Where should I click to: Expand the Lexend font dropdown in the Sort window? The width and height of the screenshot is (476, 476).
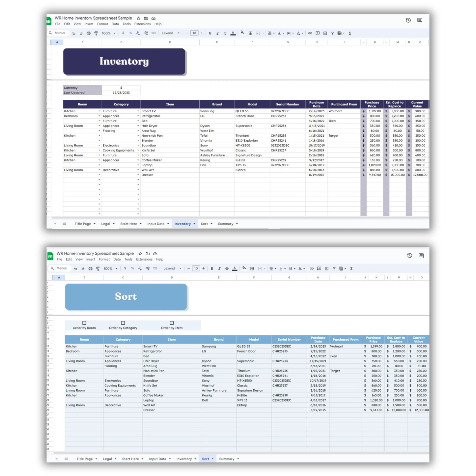coord(172,268)
